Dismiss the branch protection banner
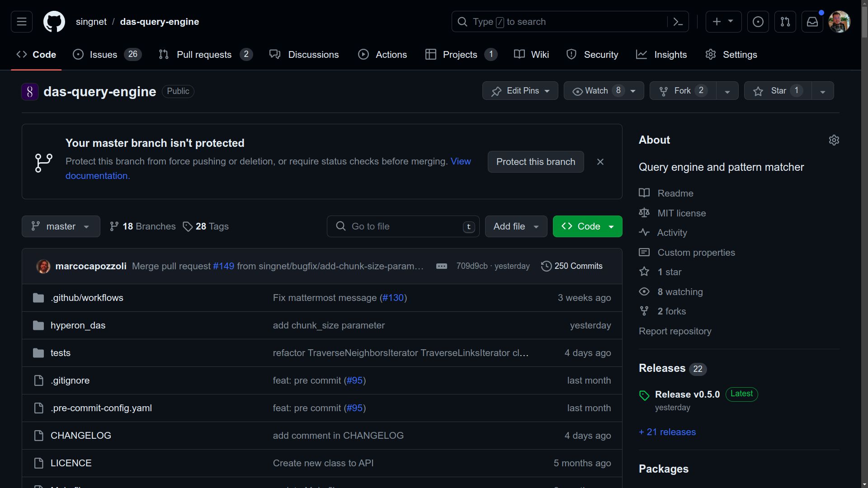Image resolution: width=868 pixels, height=488 pixels. (600, 162)
